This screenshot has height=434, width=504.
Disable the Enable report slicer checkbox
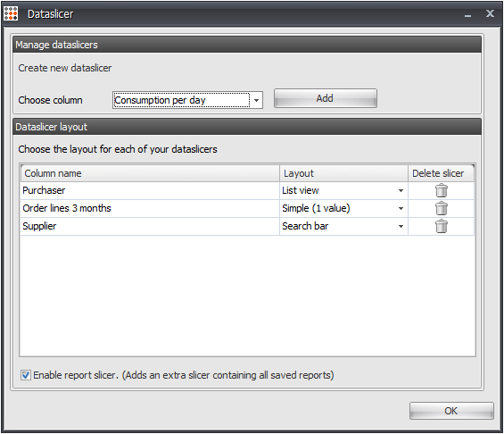coord(25,375)
